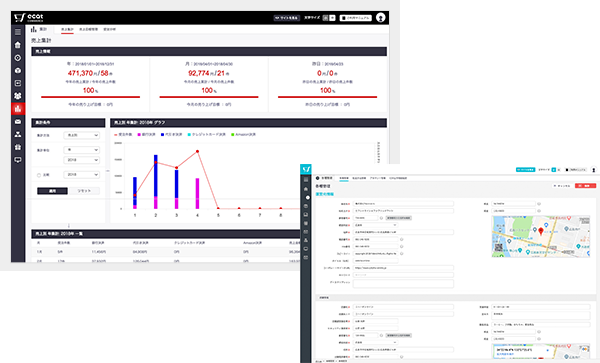The height and width of the screenshot is (363, 600).
Task: Click red line peak point at month 4
Action: pos(197,151)
